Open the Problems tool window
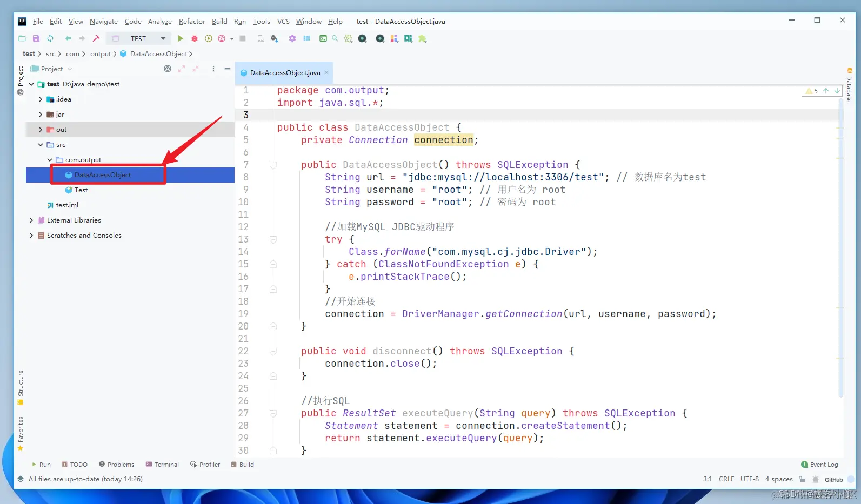The height and width of the screenshot is (504, 861). click(116, 464)
